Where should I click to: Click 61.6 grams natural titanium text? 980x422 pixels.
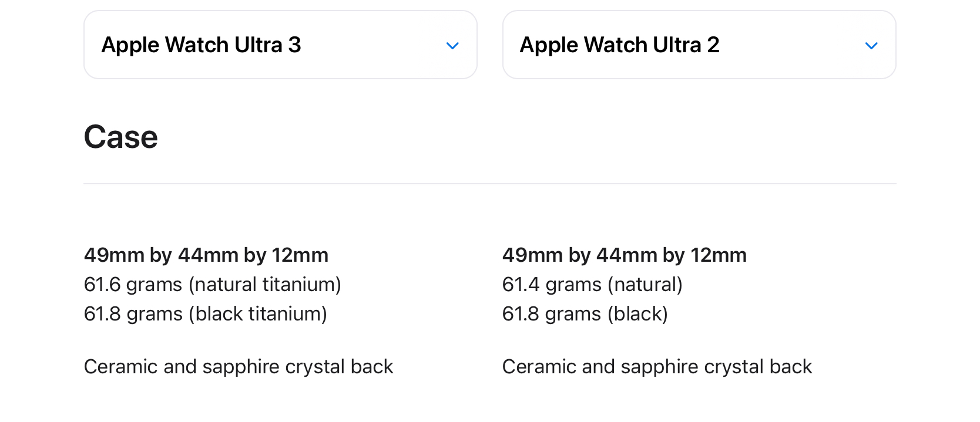213,285
